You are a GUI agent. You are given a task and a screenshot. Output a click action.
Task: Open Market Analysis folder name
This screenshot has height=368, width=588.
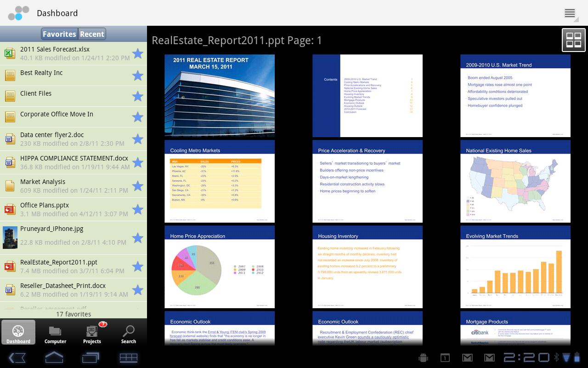point(43,182)
